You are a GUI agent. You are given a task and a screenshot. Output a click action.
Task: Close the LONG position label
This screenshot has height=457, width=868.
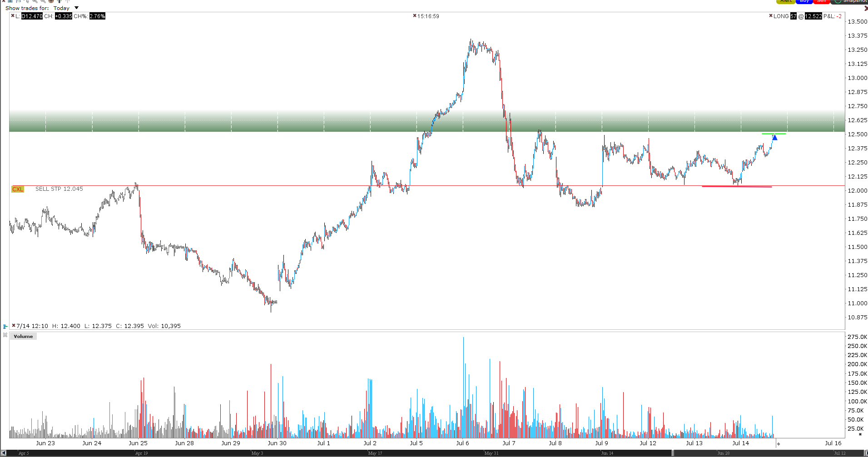(770, 16)
